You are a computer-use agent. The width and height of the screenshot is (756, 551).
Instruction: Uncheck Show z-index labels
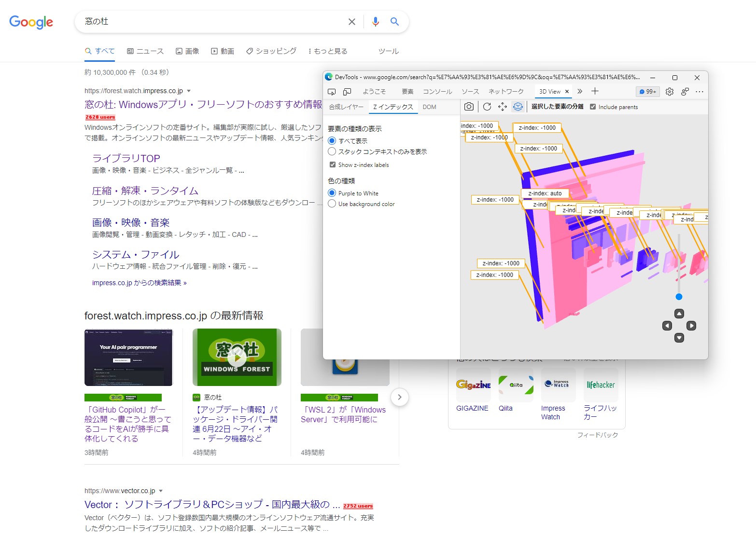point(333,165)
